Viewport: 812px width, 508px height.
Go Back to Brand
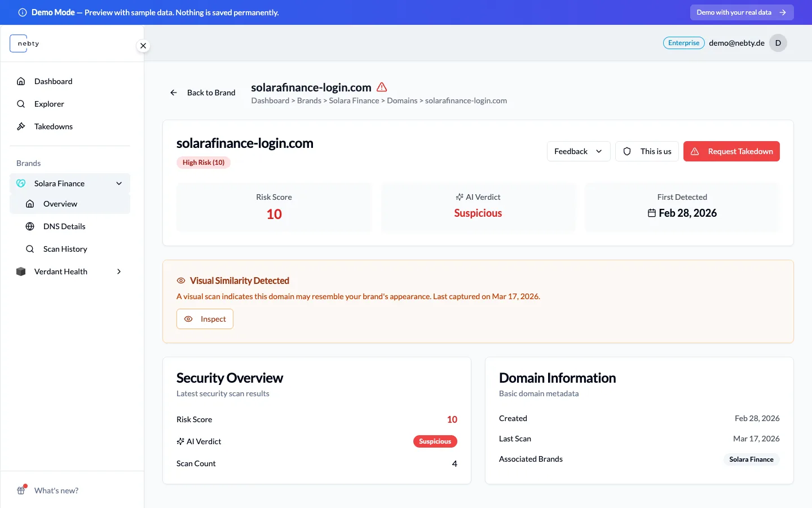click(203, 93)
